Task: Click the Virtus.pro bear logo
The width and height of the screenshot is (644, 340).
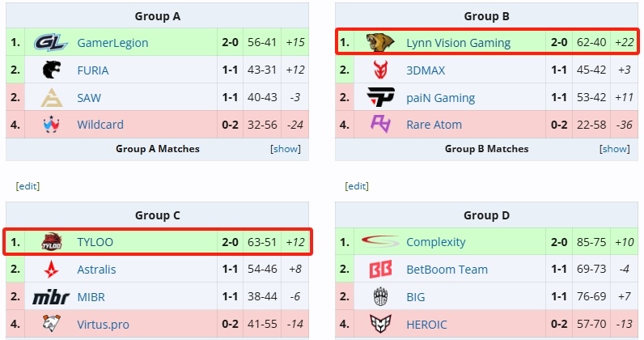Action: coord(52,324)
